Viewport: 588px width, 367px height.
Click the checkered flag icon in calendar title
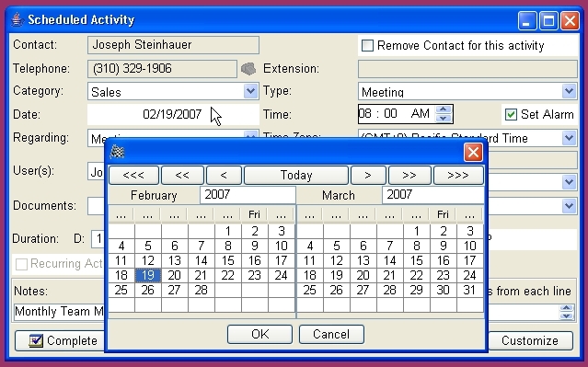pyautogui.click(x=118, y=152)
